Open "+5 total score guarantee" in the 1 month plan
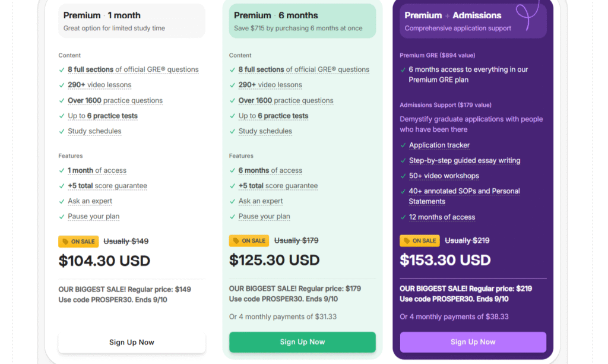This screenshot has width=608, height=364. [107, 186]
